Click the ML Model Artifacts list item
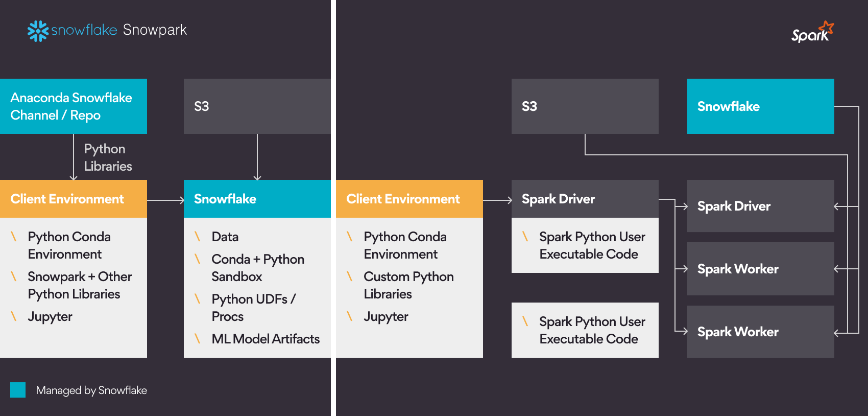This screenshot has height=416, width=868. point(265,339)
